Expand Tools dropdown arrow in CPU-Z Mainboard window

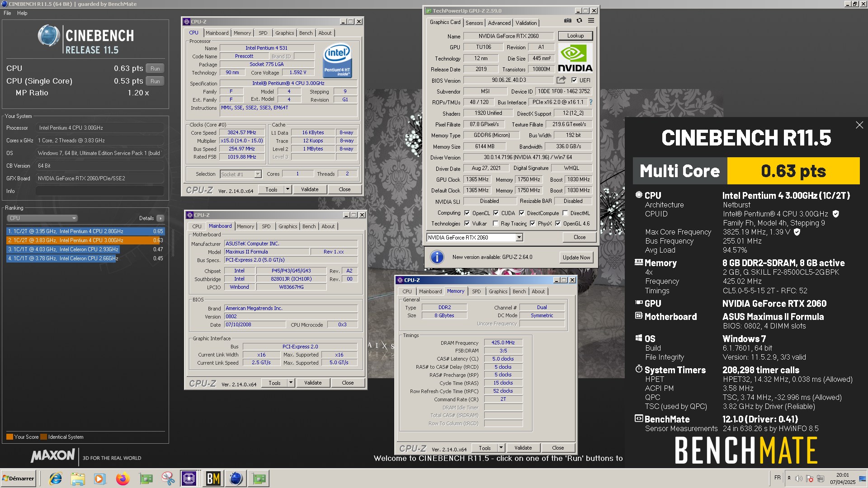[x=291, y=383]
